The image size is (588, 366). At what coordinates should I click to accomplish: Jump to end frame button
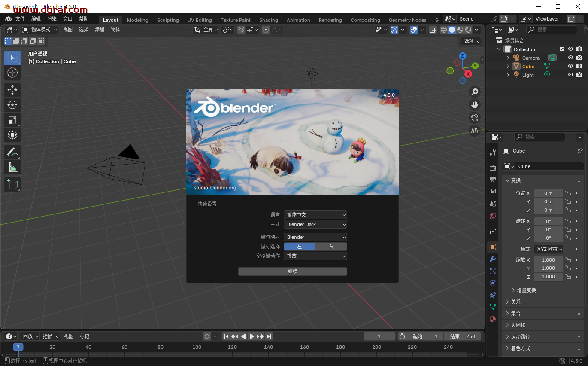269,336
